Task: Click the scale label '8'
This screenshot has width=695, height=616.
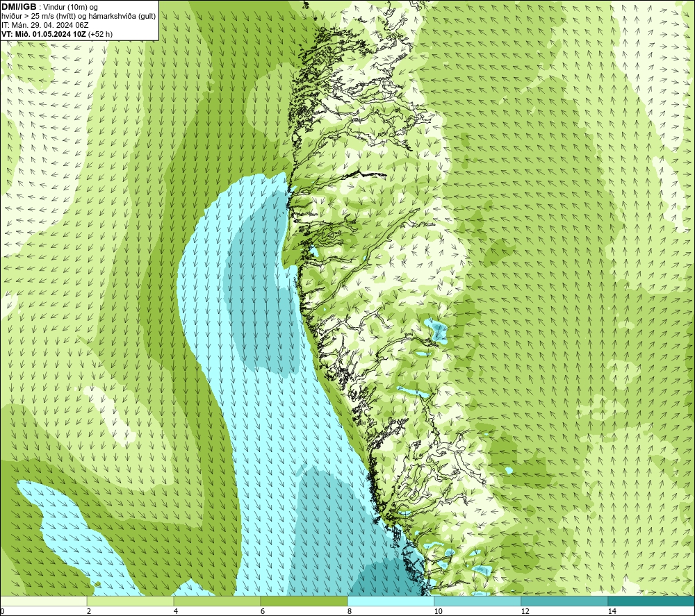Action: tap(350, 612)
